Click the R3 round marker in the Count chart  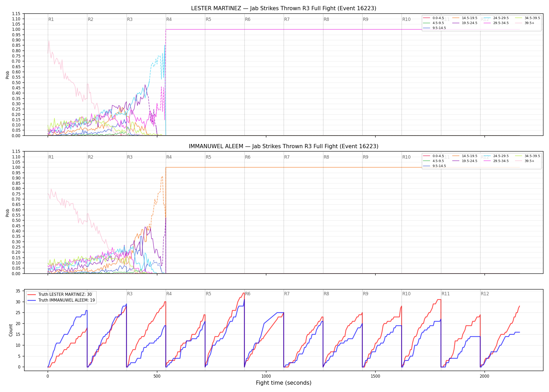click(130, 294)
